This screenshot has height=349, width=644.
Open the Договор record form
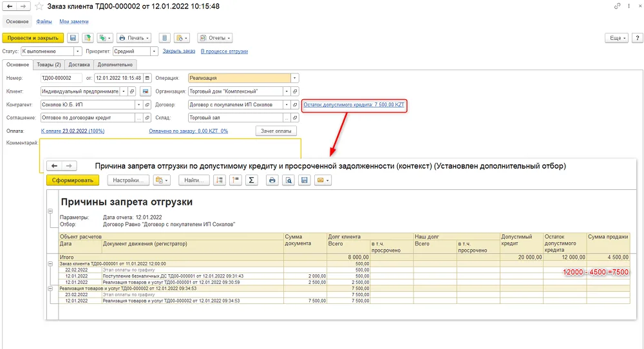click(295, 105)
